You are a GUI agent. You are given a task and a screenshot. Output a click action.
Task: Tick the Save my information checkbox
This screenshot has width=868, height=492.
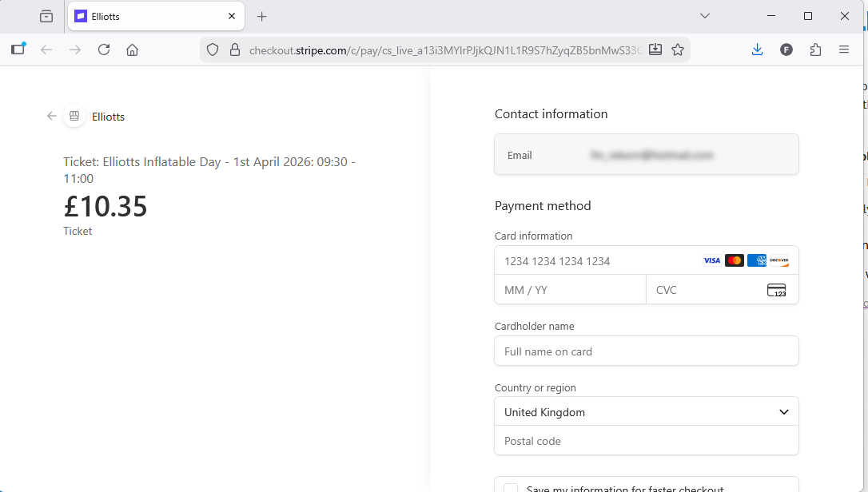511,488
